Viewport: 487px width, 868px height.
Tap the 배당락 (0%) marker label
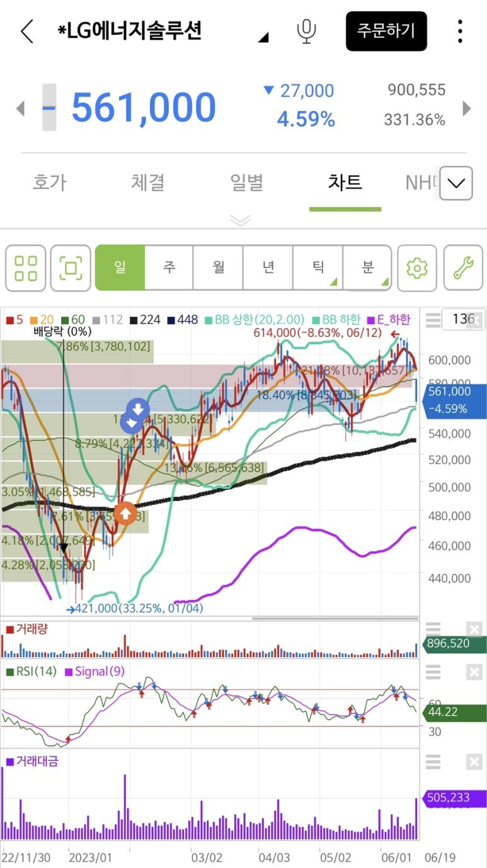coord(62,331)
